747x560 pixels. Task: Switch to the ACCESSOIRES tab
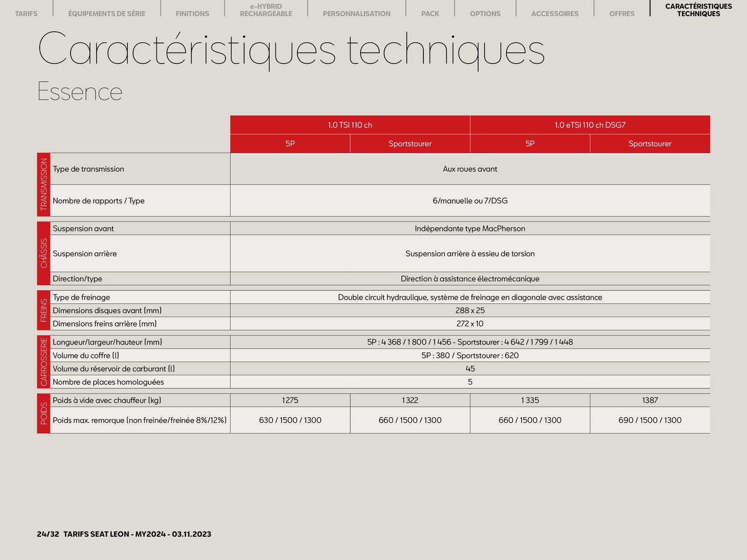(555, 14)
